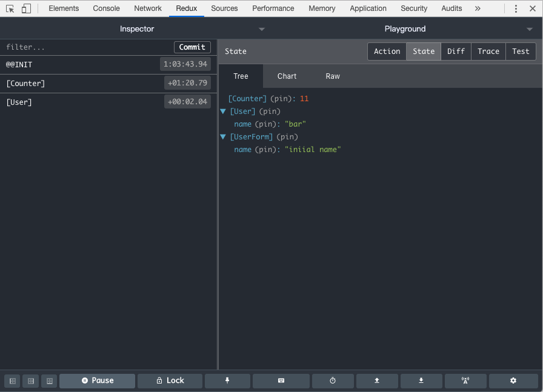Pause recording of actions
The width and height of the screenshot is (543, 392).
pos(98,380)
